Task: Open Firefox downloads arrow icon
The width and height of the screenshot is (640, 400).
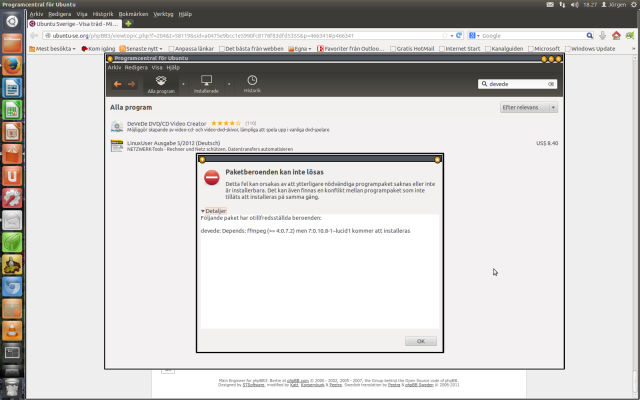Action: click(602, 36)
